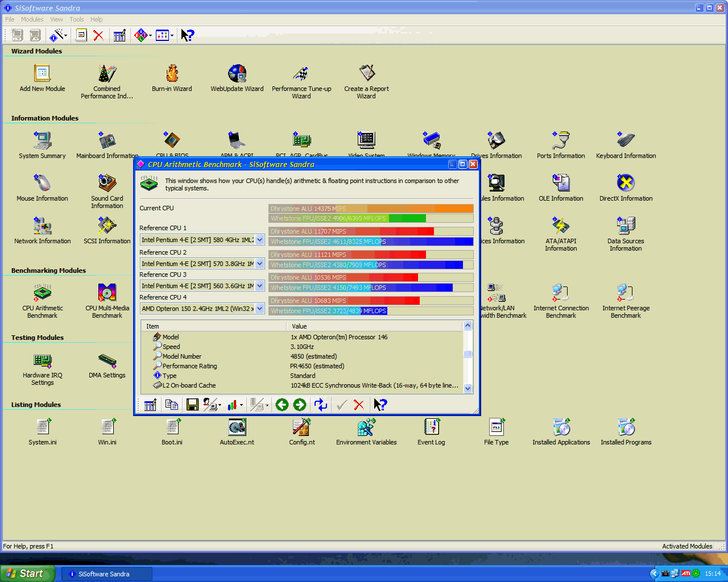Open Combined Performance Index wizard icon

point(107,74)
